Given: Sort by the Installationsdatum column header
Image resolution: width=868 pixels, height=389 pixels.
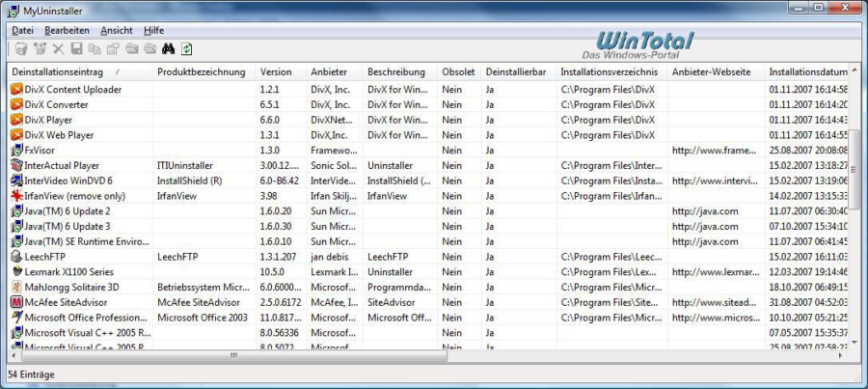Looking at the screenshot, I should [807, 72].
